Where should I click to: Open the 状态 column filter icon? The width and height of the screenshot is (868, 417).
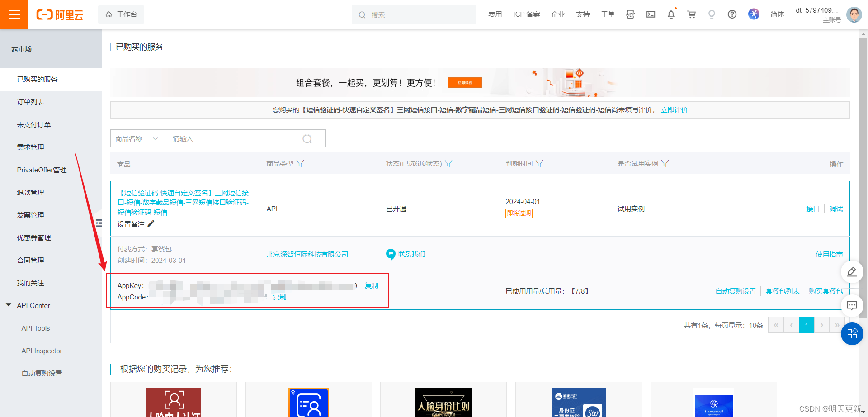(x=448, y=164)
